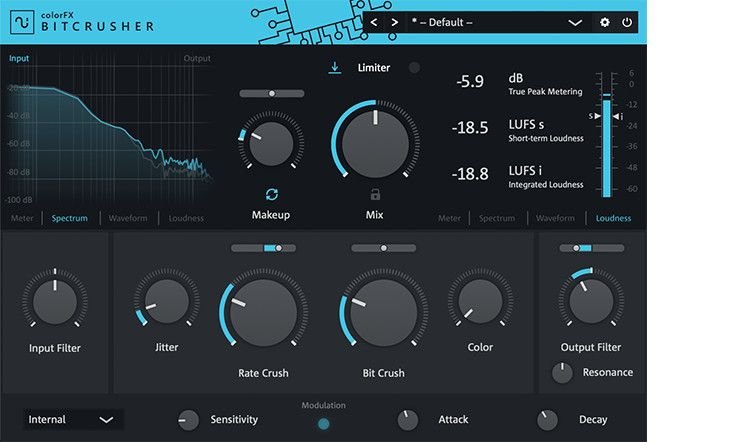Enable the Limiter LED toggle
The height and width of the screenshot is (442, 740).
414,67
